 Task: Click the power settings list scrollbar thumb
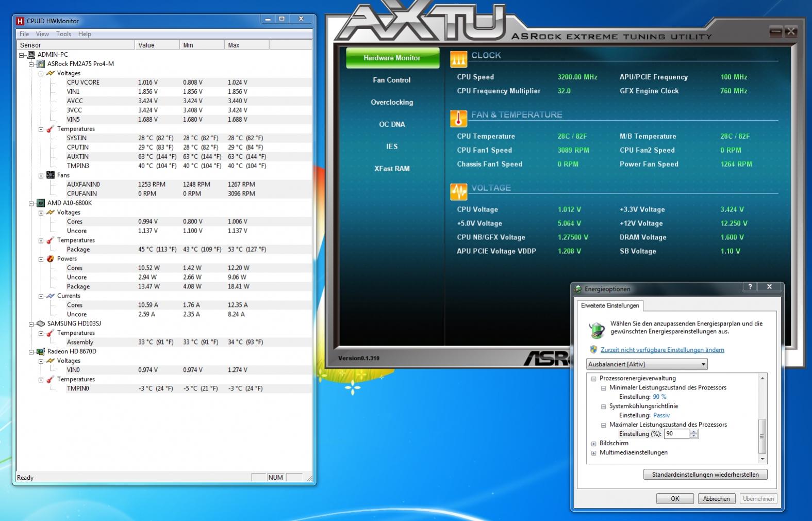click(763, 436)
